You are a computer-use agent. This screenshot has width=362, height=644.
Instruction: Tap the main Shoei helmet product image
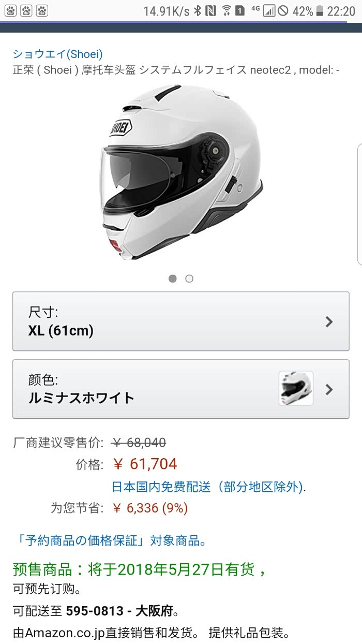181,172
